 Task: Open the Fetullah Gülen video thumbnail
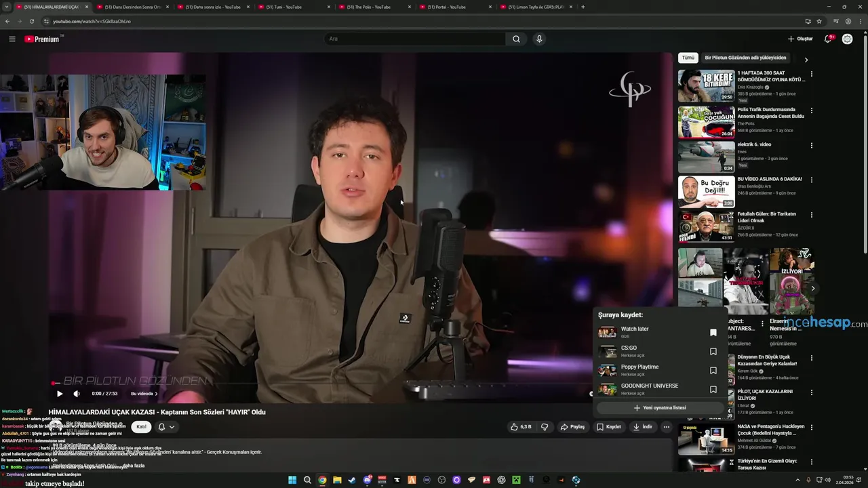tap(706, 226)
